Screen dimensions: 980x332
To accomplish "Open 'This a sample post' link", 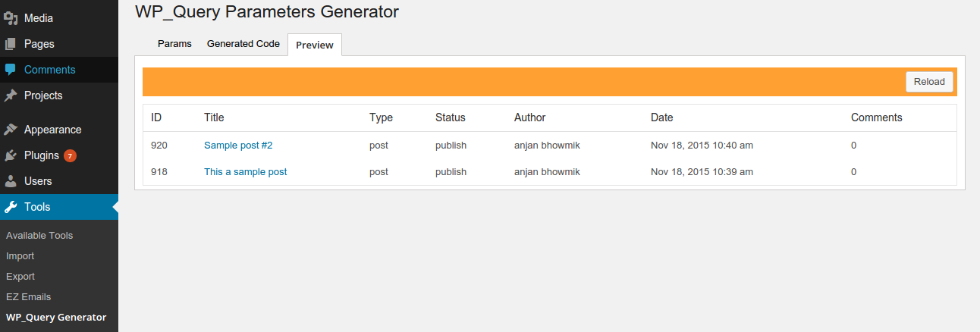I will click(x=246, y=172).
